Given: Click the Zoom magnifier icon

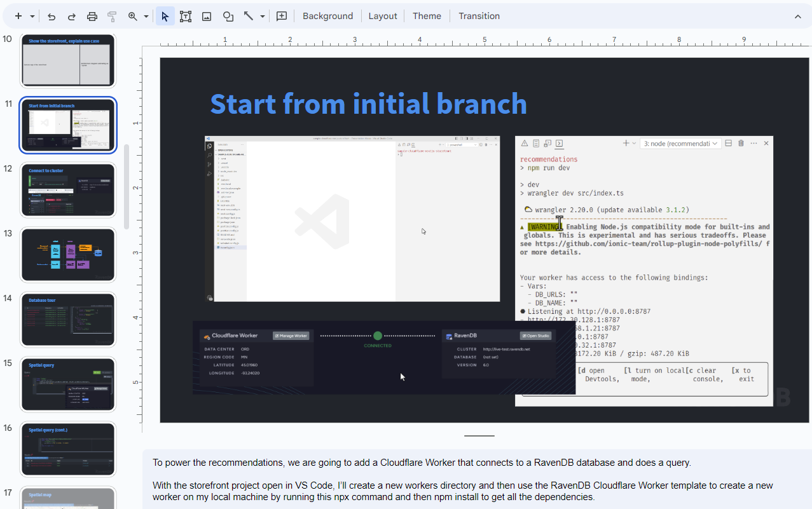Looking at the screenshot, I should pos(133,16).
